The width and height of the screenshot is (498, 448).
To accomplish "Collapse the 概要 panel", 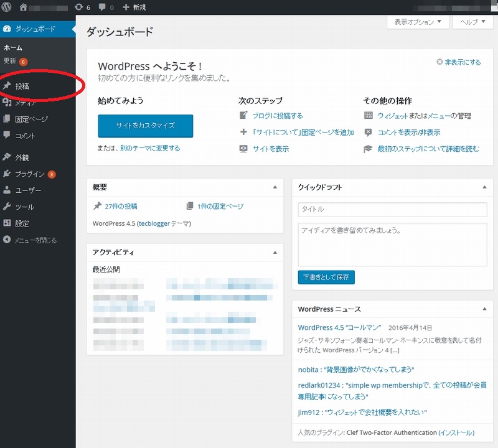I will (x=275, y=187).
